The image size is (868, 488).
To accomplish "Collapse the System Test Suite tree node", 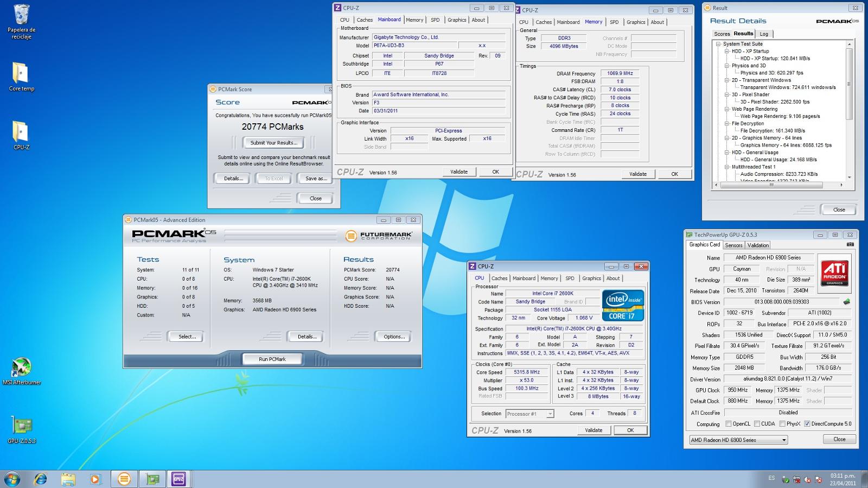I will point(718,44).
